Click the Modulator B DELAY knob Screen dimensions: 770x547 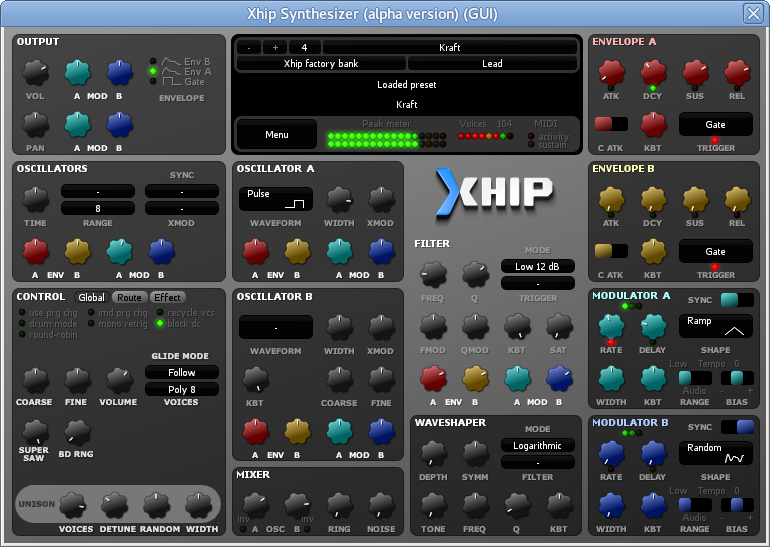click(653, 453)
